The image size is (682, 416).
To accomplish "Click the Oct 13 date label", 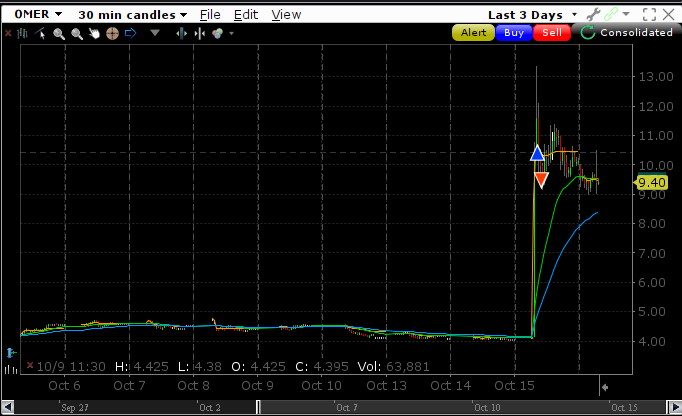I will click(x=386, y=386).
